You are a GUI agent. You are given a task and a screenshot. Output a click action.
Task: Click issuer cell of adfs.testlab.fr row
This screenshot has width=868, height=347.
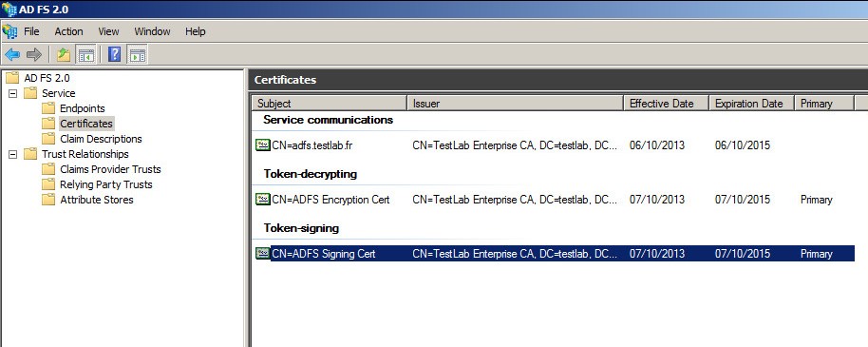coord(515,145)
